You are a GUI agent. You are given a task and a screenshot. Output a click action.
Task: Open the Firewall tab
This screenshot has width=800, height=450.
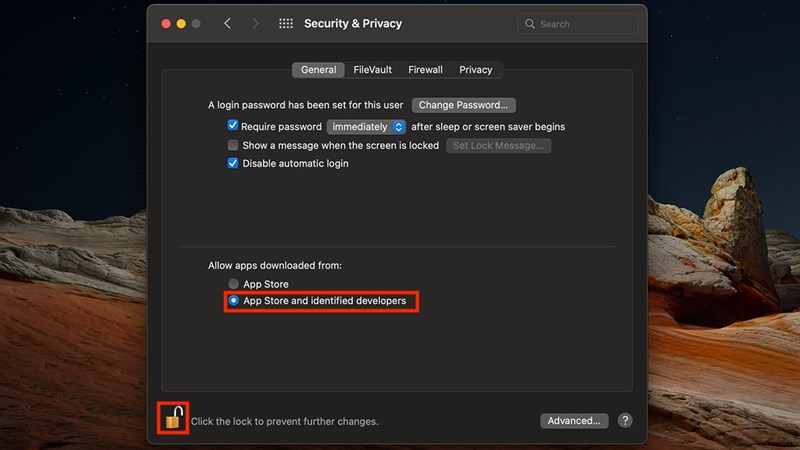pyautogui.click(x=425, y=70)
